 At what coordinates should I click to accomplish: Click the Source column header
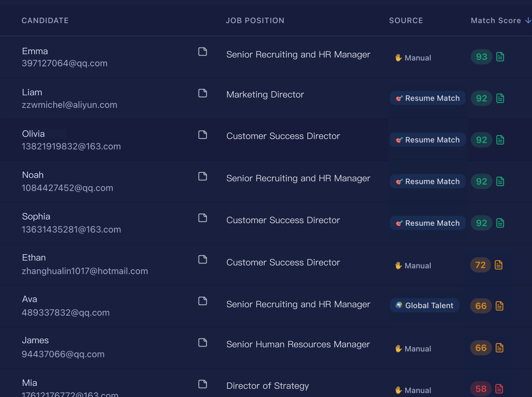(x=406, y=20)
